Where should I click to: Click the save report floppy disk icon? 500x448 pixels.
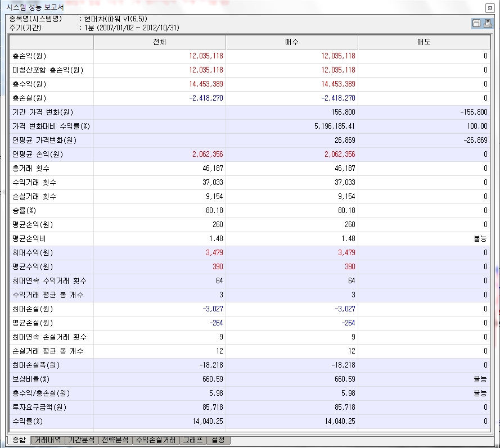point(476,23)
